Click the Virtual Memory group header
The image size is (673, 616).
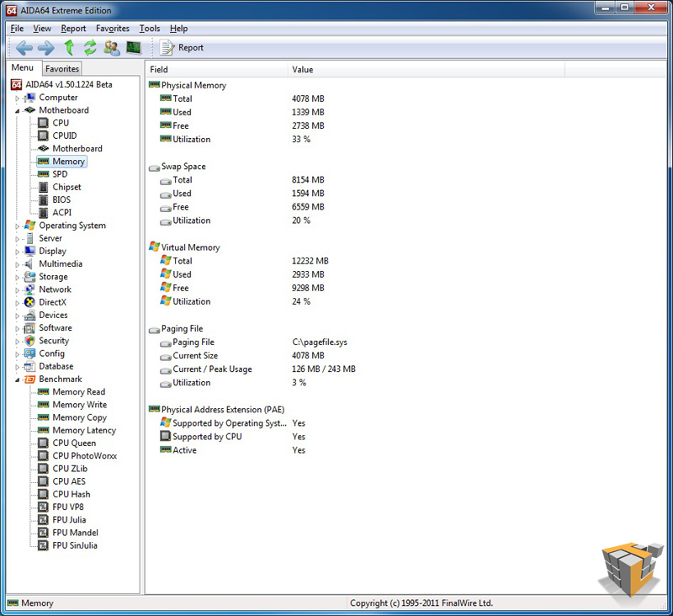[x=184, y=247]
